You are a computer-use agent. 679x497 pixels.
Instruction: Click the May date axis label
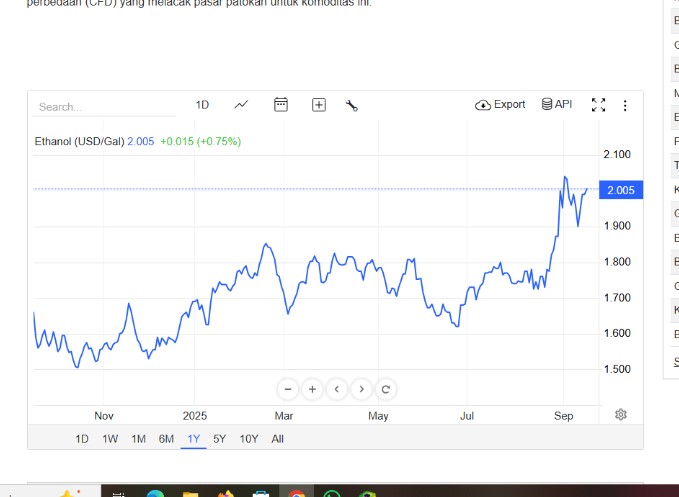378,416
